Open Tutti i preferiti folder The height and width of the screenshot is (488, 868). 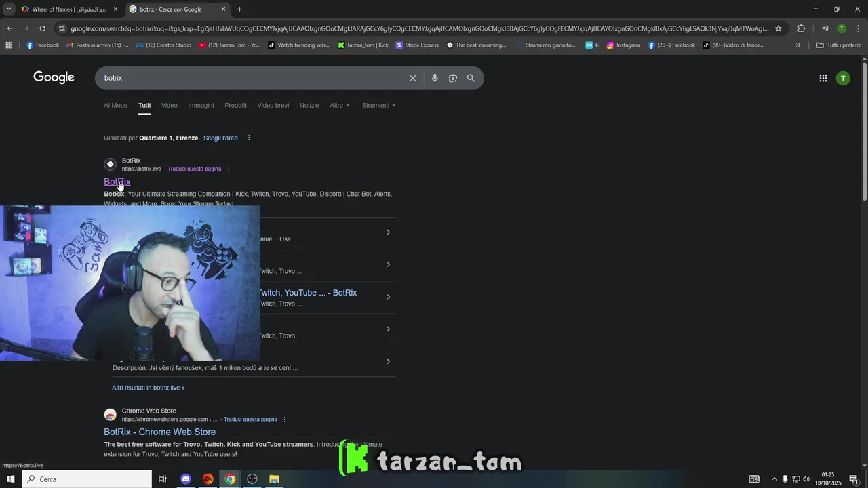[839, 45]
